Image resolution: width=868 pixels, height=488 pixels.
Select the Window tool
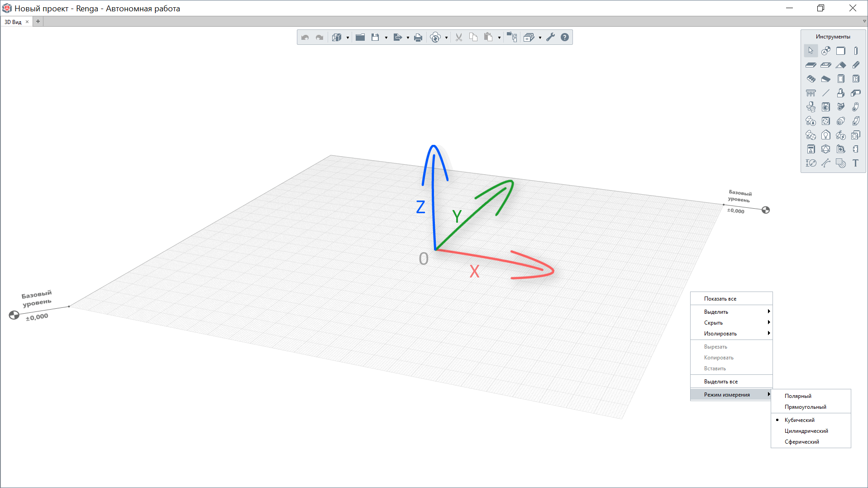tap(856, 79)
